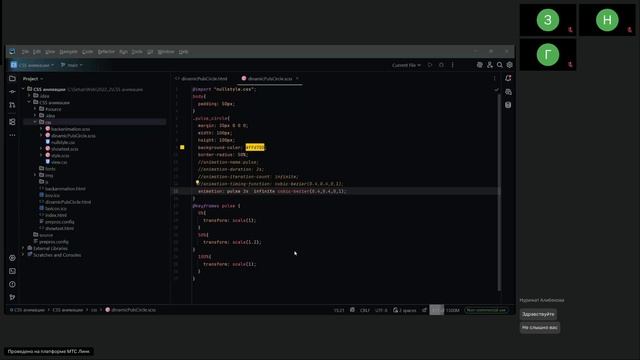
Task: Click the inspections checkmark widget in editor
Action: [x=496, y=89]
